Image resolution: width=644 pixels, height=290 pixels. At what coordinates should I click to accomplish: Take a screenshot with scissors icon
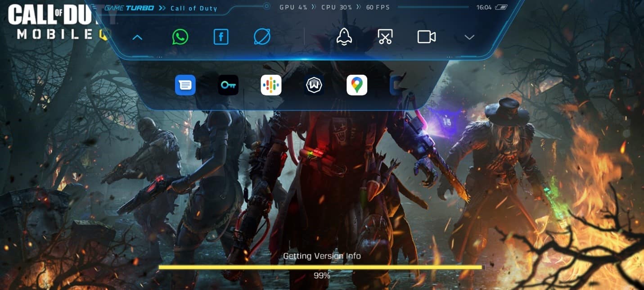(385, 37)
